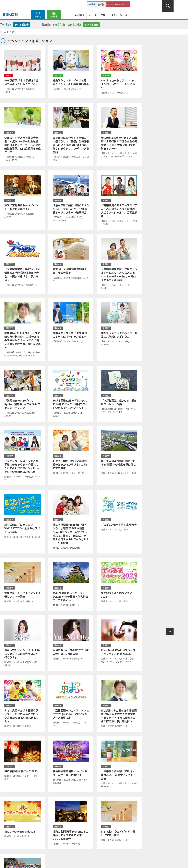Viewport: 188px width, 868px height.
Task: Open the ラジオ公開録音 ファミリーレストラン thumbnail
Action: [x=23, y=441]
